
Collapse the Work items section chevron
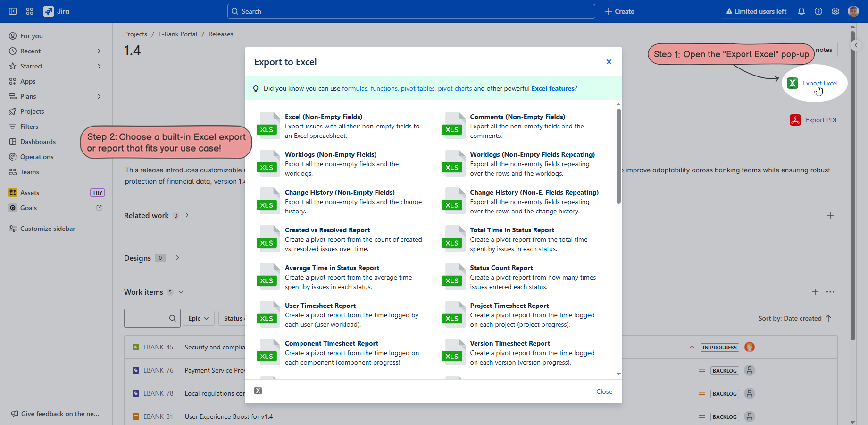click(x=181, y=292)
